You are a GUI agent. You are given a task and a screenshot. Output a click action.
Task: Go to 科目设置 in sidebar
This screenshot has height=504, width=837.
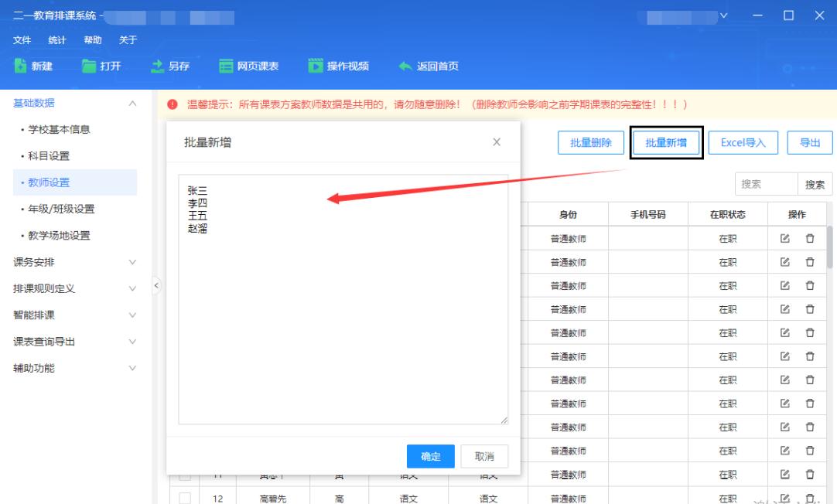49,155
